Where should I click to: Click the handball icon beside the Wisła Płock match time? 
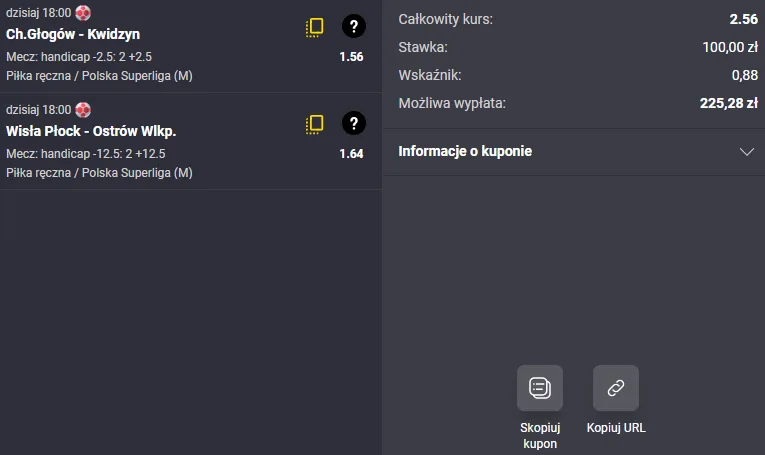pos(83,109)
